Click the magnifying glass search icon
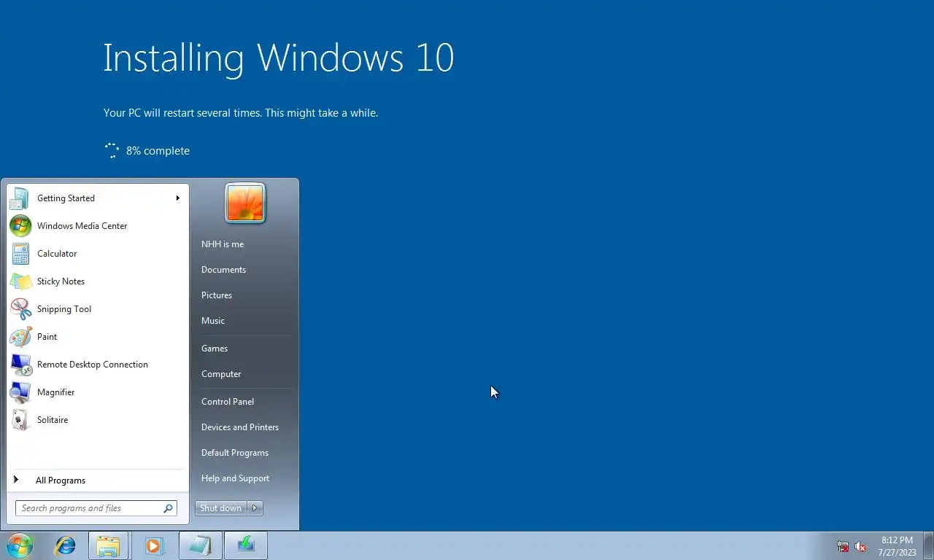The width and height of the screenshot is (934, 560). pos(169,508)
